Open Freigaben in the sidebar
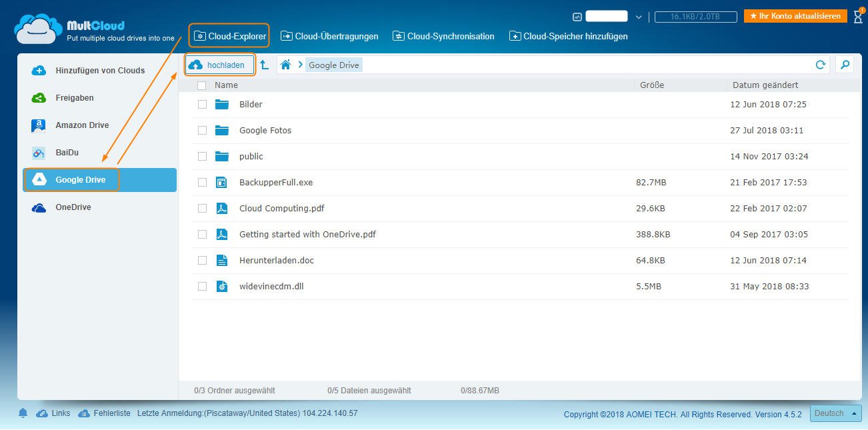 (x=99, y=98)
